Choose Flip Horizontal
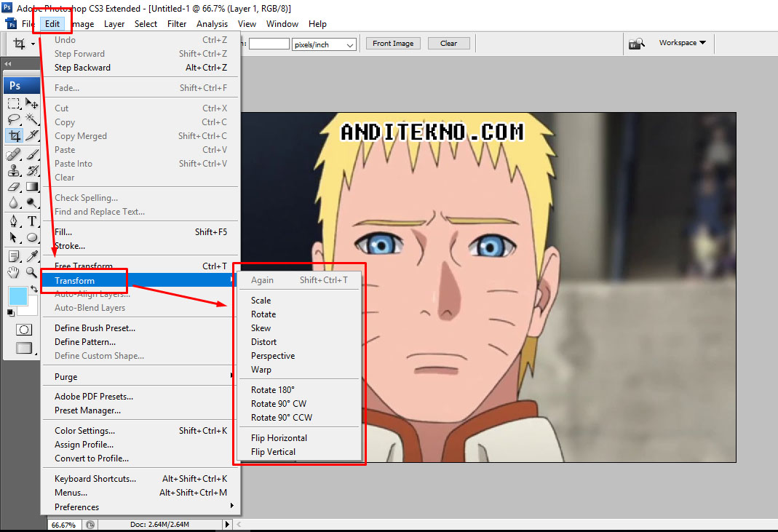Screen dimensions: 778x532 click(x=299, y=437)
